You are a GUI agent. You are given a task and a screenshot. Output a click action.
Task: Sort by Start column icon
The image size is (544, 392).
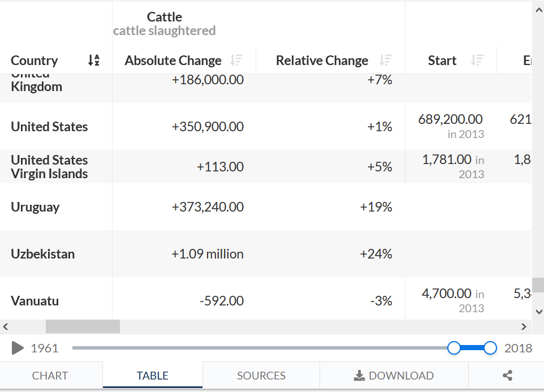[477, 61]
